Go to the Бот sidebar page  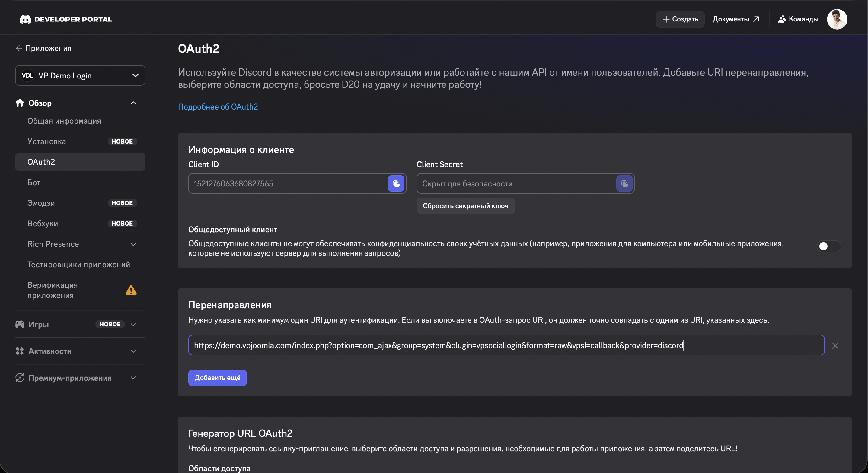[x=80, y=183]
